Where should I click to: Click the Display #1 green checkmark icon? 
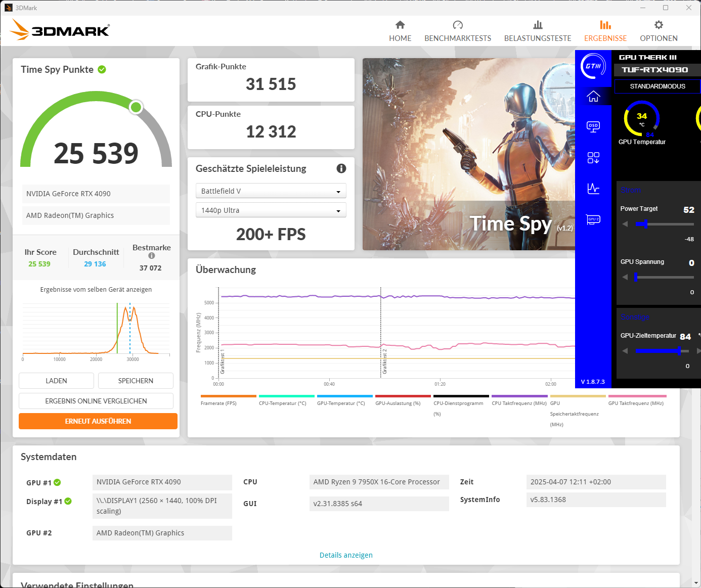[68, 501]
